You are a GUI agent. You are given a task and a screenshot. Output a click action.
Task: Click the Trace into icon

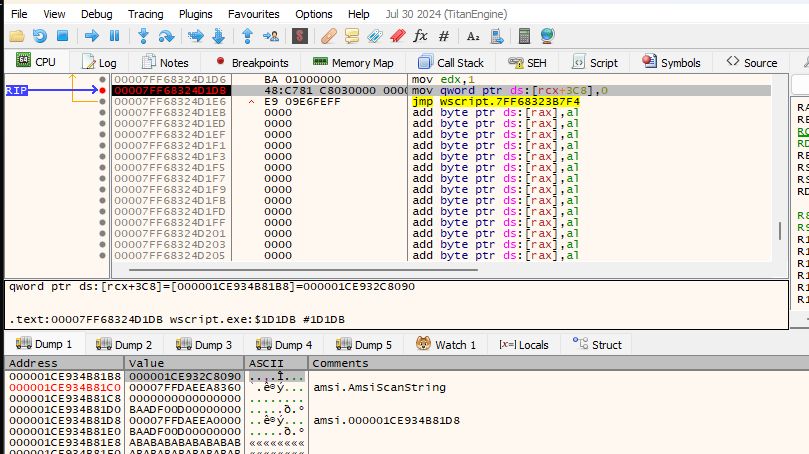[196, 36]
